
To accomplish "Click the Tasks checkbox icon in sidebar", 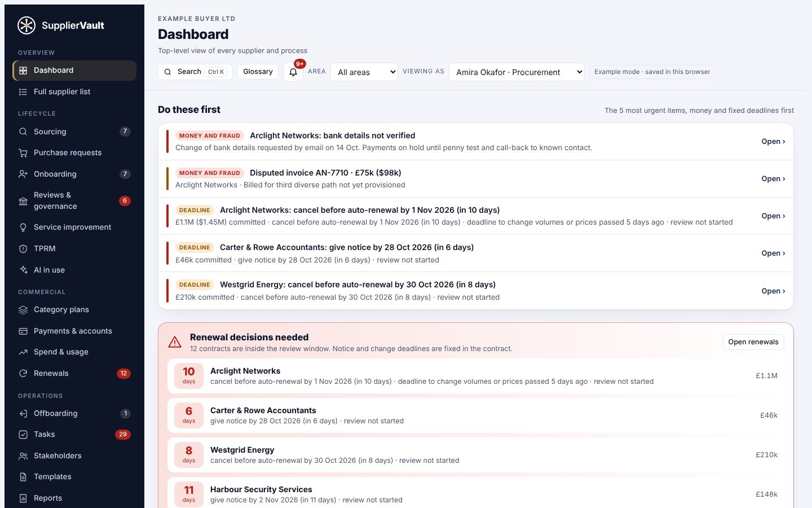I will [23, 435].
